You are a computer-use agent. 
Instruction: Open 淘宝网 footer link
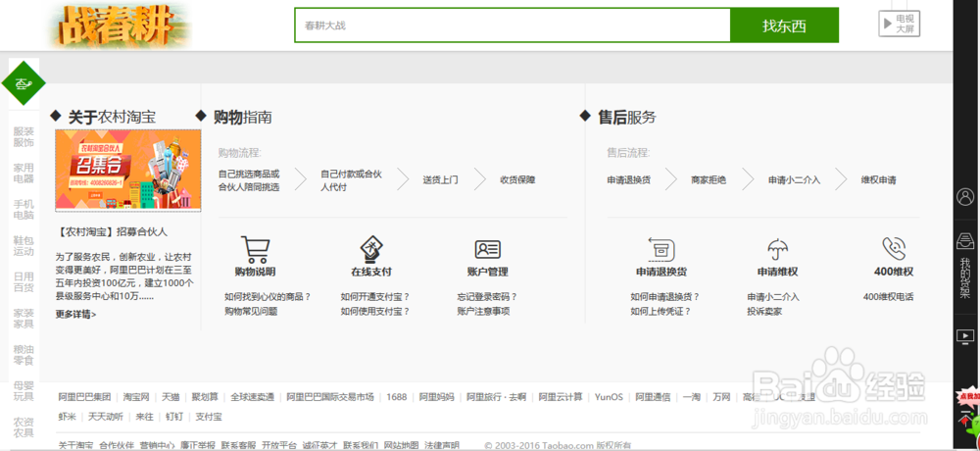pos(136,397)
